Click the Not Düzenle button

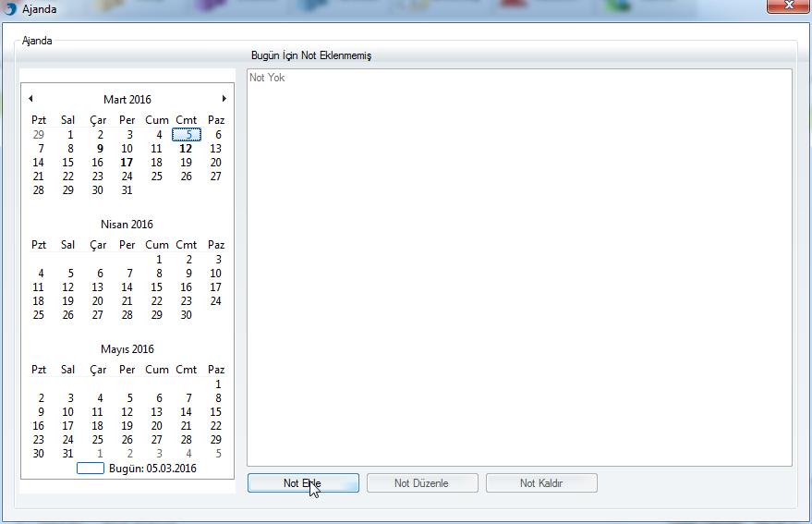(422, 483)
